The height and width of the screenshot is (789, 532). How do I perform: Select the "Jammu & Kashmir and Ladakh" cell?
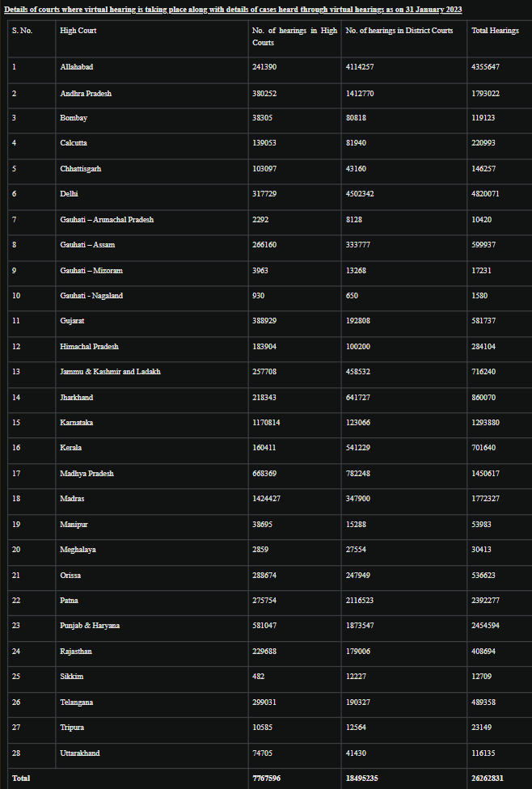point(110,372)
